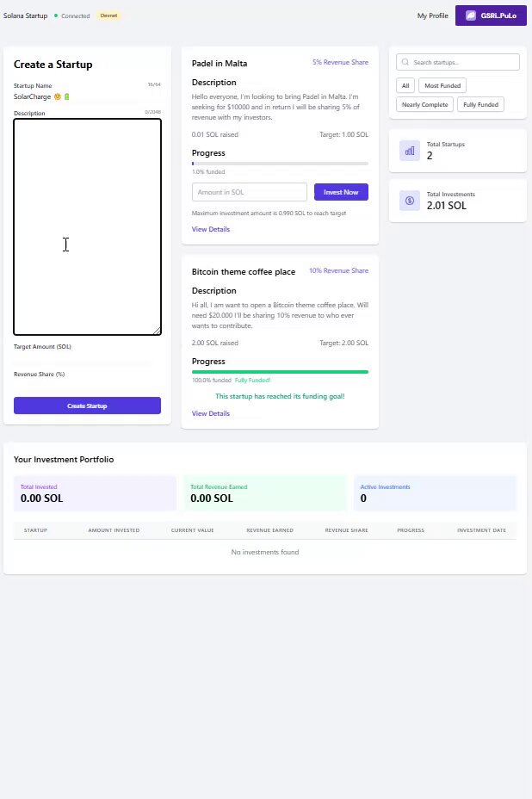The height and width of the screenshot is (799, 532).
Task: Click the description box resize handle
Action: click(x=158, y=331)
